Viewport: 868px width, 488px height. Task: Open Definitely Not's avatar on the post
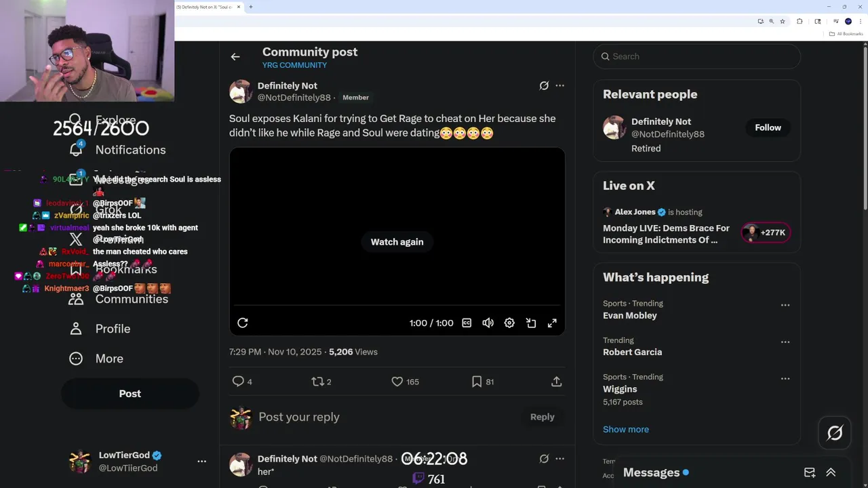[241, 91]
